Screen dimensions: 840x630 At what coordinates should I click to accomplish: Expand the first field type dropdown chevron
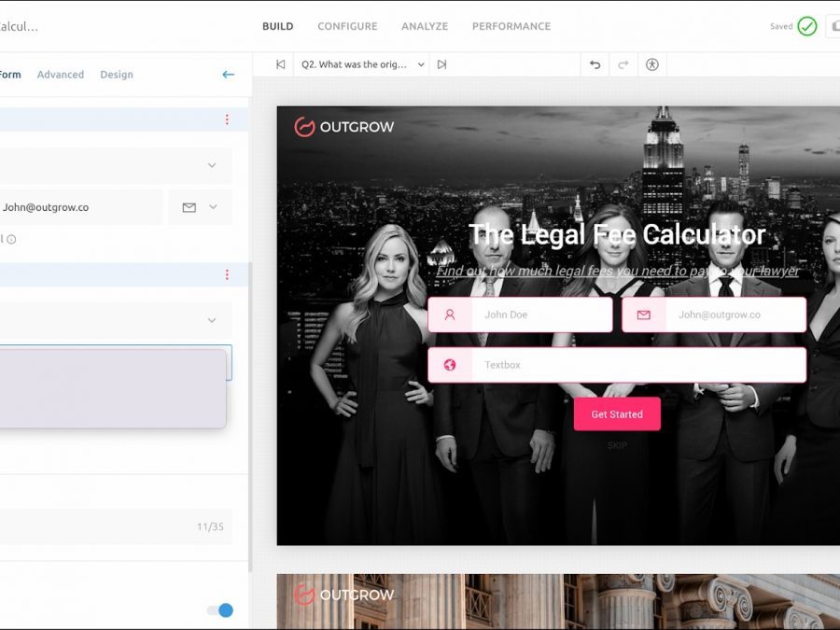pyautogui.click(x=212, y=165)
